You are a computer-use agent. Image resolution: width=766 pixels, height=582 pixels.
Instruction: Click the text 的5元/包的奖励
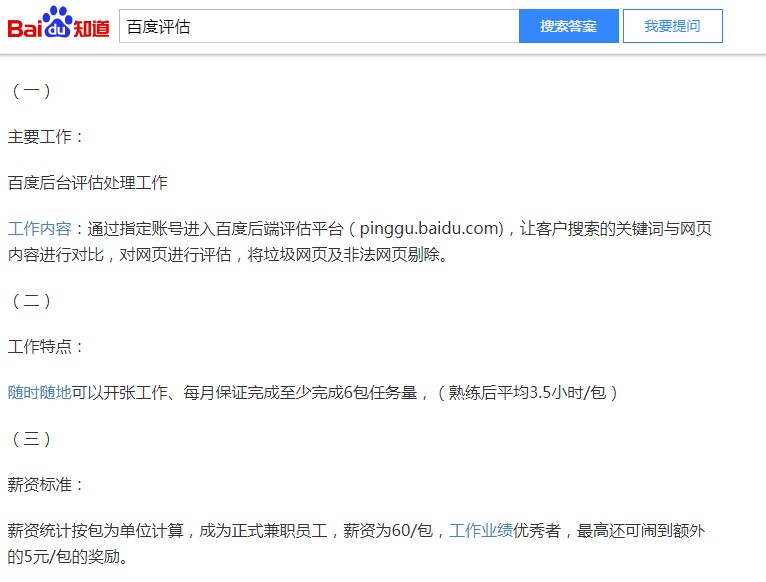[64, 556]
